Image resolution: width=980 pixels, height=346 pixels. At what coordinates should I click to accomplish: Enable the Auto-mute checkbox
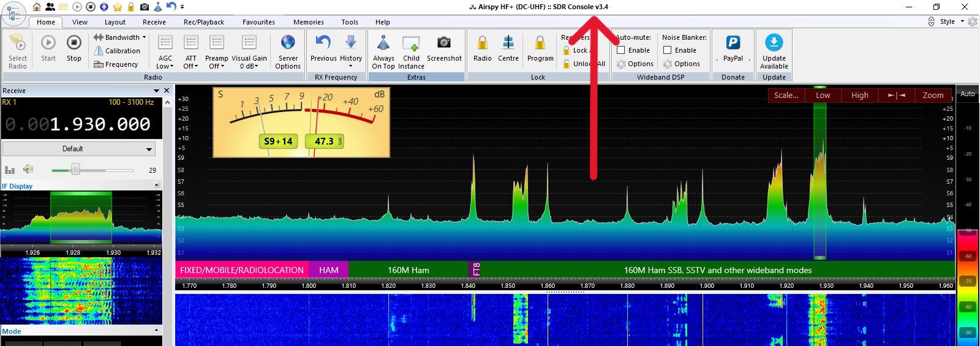(621, 50)
